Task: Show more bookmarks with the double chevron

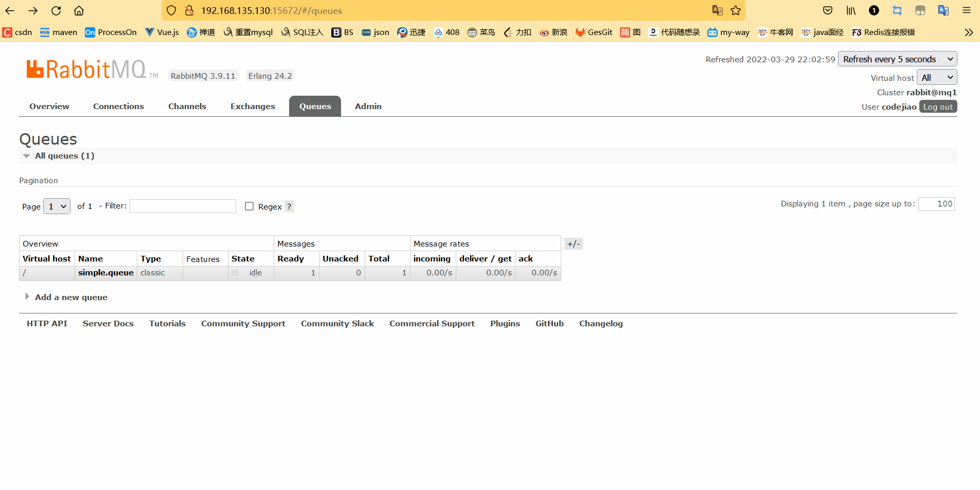Action: tap(969, 32)
